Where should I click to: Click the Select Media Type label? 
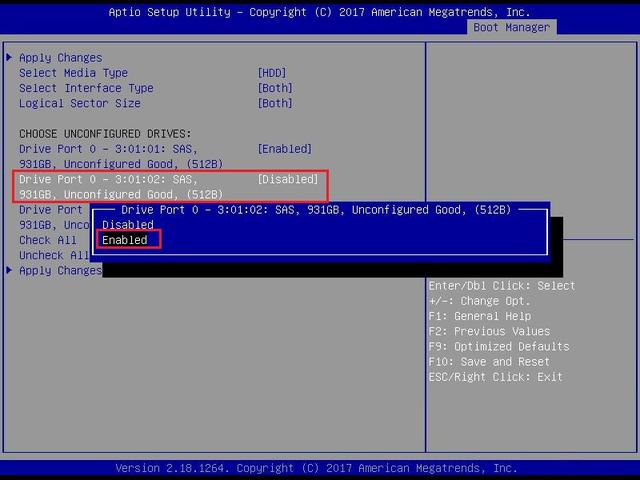point(73,73)
